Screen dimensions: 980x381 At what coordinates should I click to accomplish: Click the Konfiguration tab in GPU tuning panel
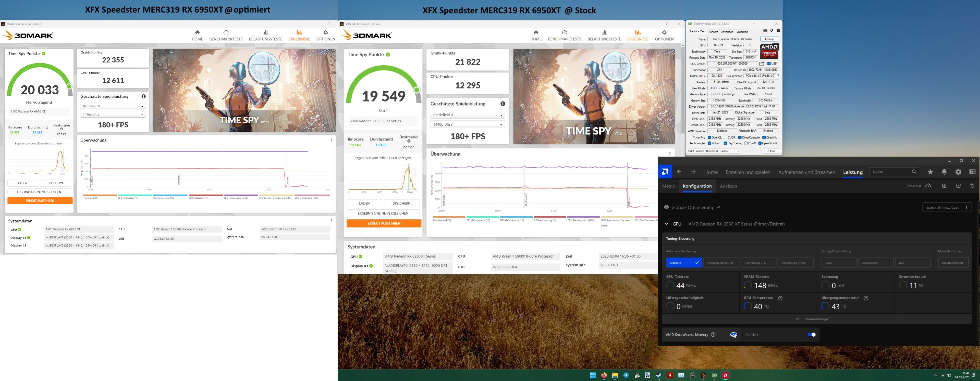[x=697, y=186]
